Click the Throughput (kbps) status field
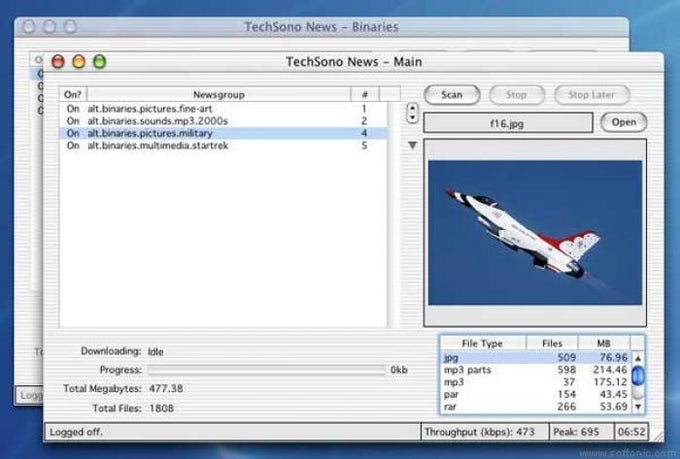The image size is (680, 459). click(x=484, y=432)
